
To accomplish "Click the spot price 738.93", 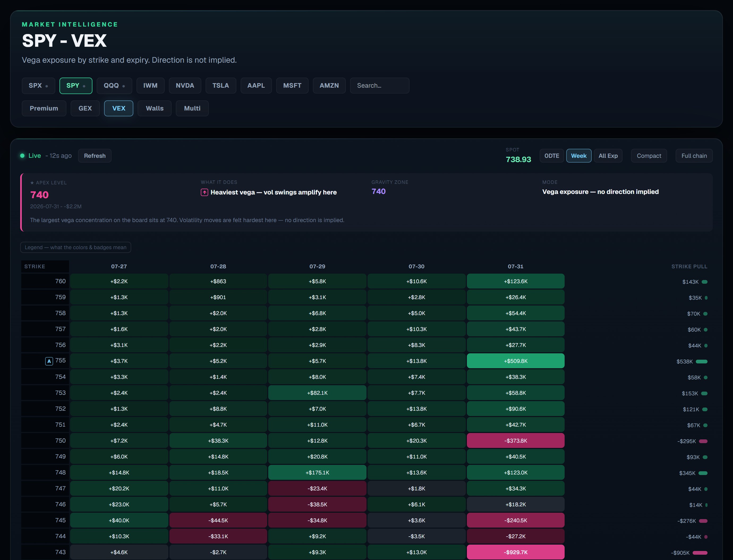I will tap(518, 159).
